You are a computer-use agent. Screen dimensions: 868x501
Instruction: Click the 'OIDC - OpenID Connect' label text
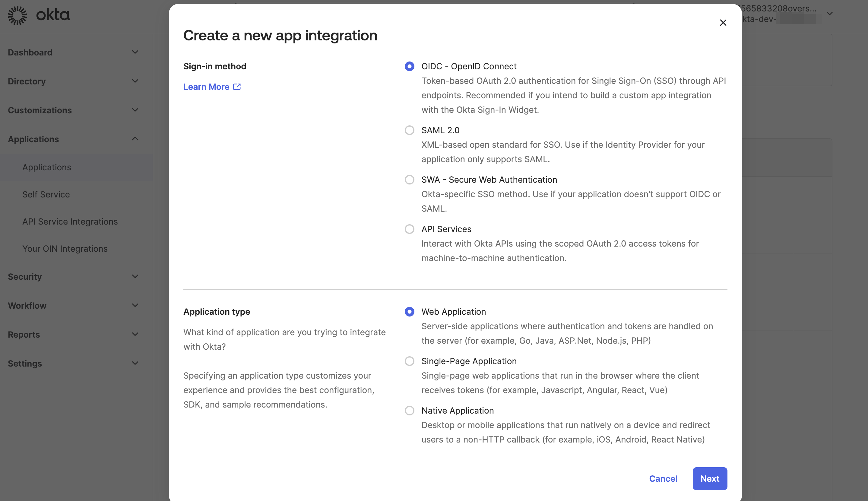[x=469, y=66]
